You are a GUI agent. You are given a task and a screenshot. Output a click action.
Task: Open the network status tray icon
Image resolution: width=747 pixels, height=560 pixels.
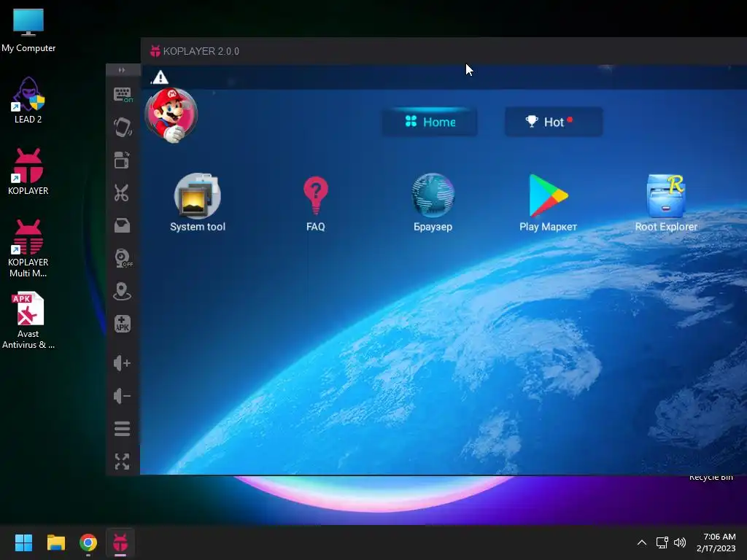(662, 542)
